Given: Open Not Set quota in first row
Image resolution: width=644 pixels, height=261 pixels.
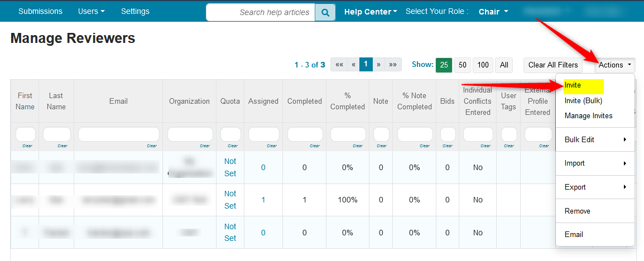Looking at the screenshot, I should pyautogui.click(x=230, y=167).
